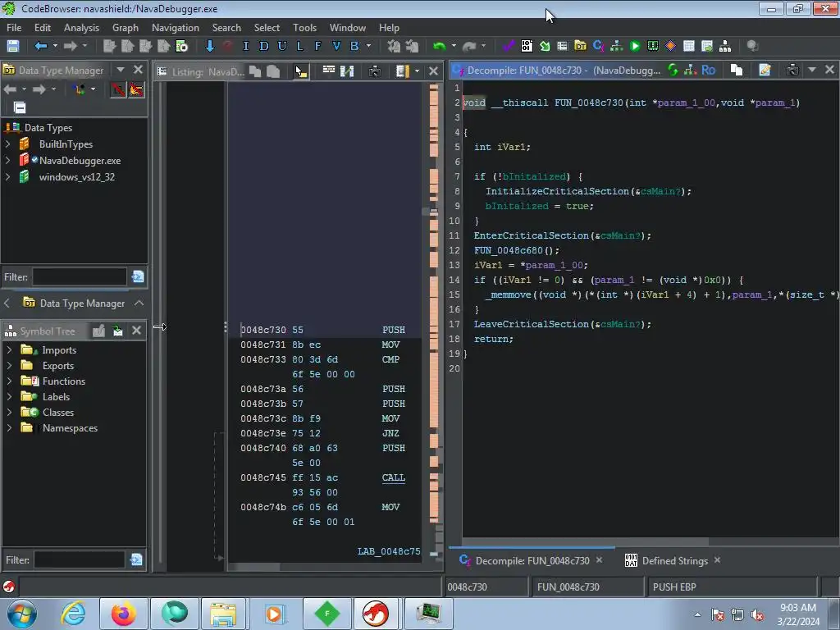Click the Label 'L' navigation icon

pyautogui.click(x=299, y=46)
